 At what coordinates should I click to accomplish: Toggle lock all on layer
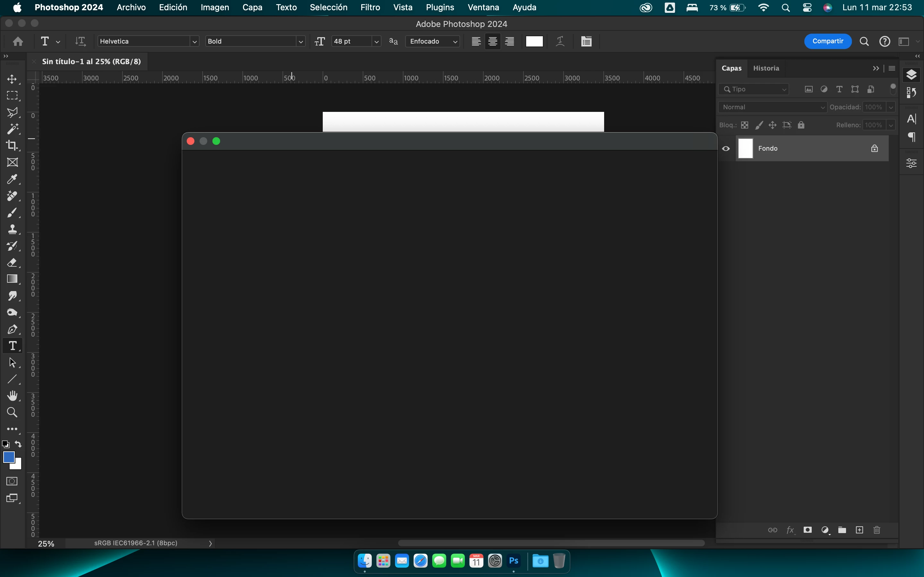coord(801,125)
